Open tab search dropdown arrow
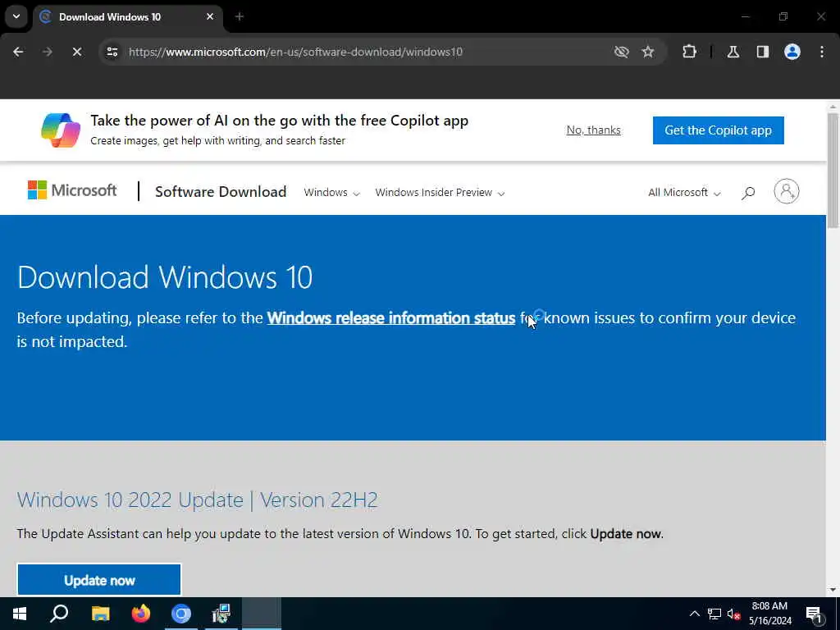The height and width of the screenshot is (630, 840). pos(16,16)
